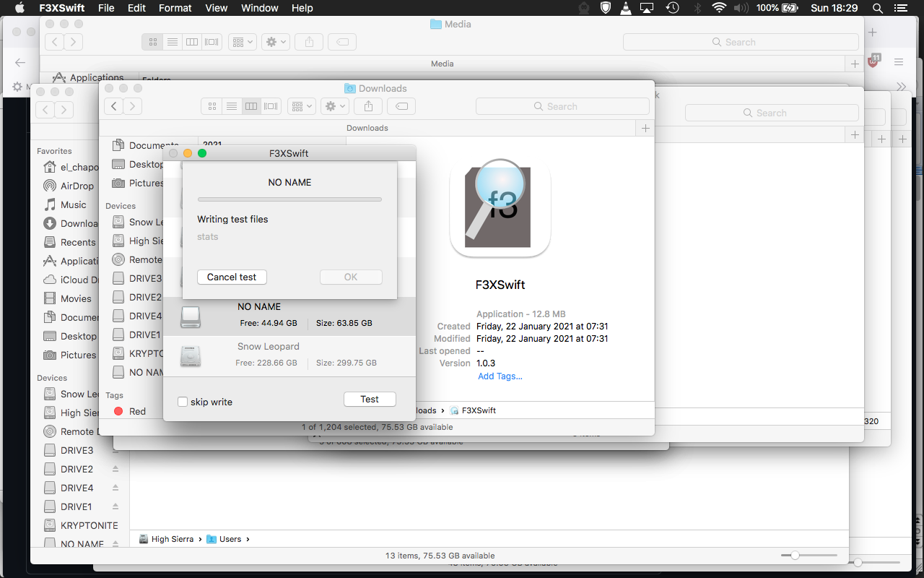Image resolution: width=924 pixels, height=578 pixels.
Task: Select the NO NAME drive row in F3XSwift
Action: (x=289, y=316)
